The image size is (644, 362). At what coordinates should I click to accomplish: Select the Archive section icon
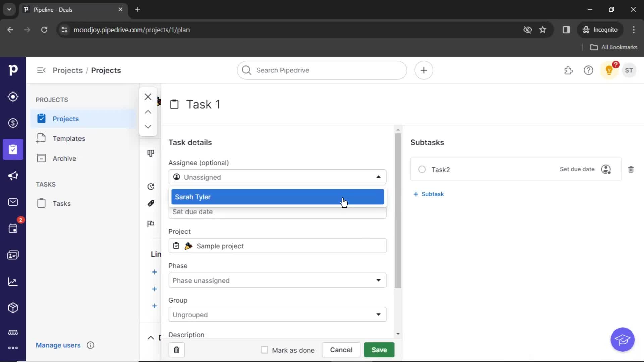pos(41,158)
